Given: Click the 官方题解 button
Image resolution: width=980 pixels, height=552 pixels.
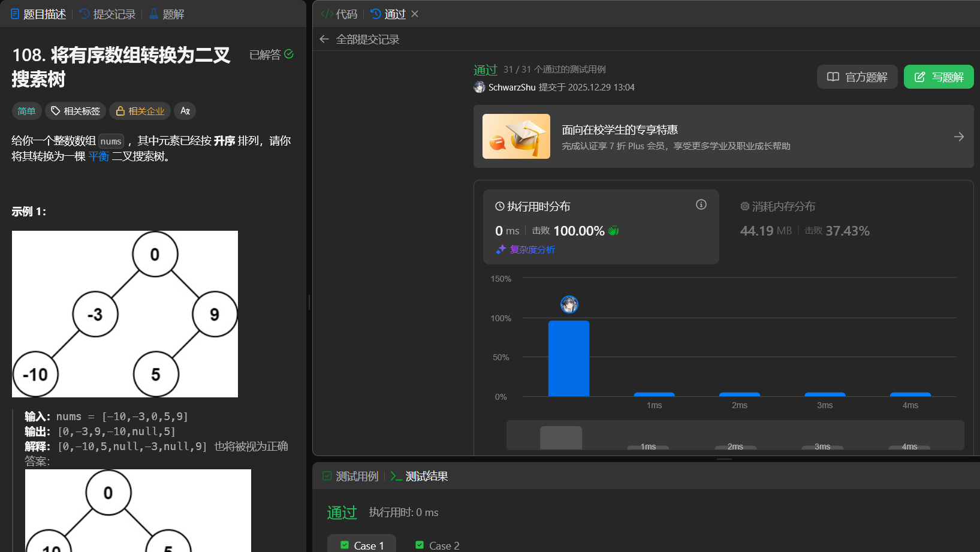Looking at the screenshot, I should (x=857, y=77).
